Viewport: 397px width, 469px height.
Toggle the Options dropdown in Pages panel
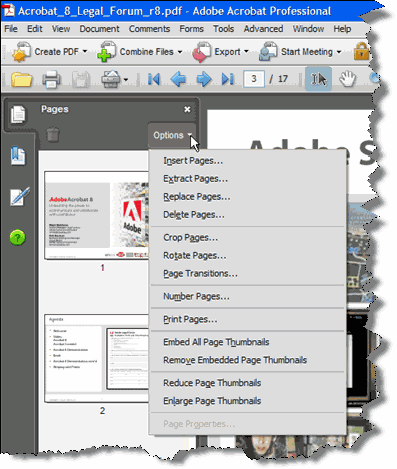(x=172, y=135)
